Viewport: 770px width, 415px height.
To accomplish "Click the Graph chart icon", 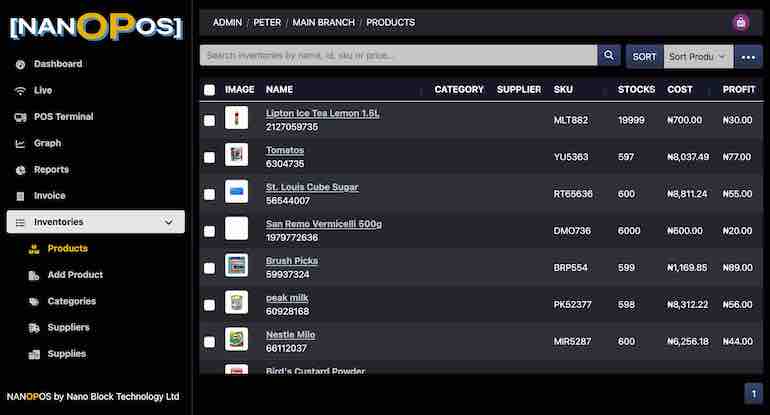I will [x=20, y=143].
